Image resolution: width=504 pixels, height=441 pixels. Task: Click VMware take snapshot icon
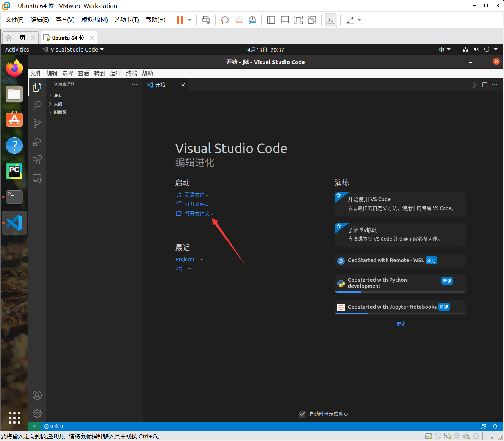(x=225, y=20)
